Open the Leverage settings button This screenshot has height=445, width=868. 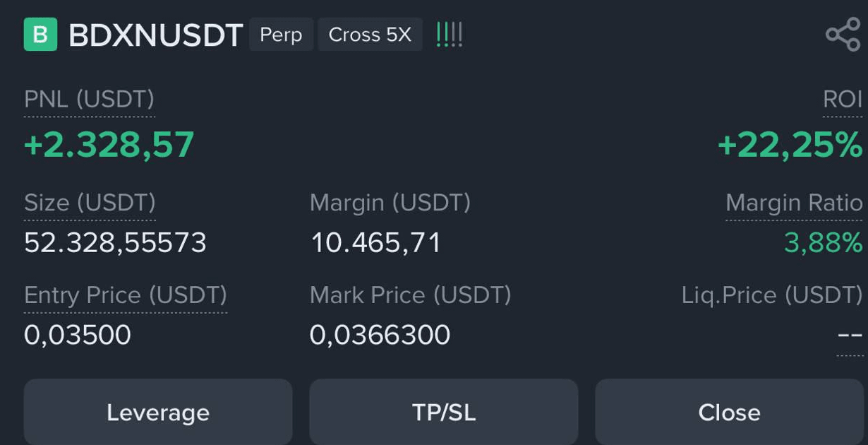pos(158,413)
